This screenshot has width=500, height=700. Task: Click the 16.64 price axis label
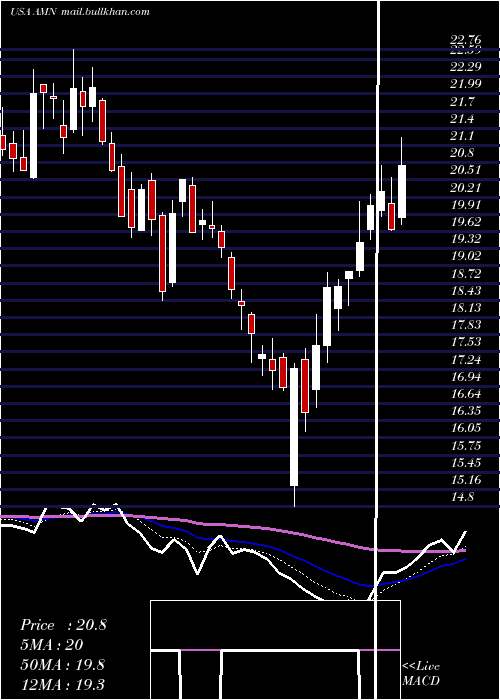click(x=466, y=394)
